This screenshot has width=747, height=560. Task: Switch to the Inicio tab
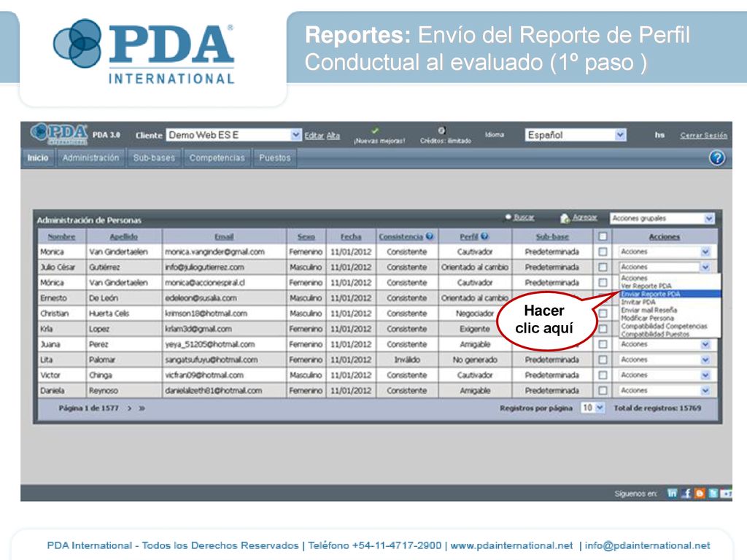tap(38, 157)
